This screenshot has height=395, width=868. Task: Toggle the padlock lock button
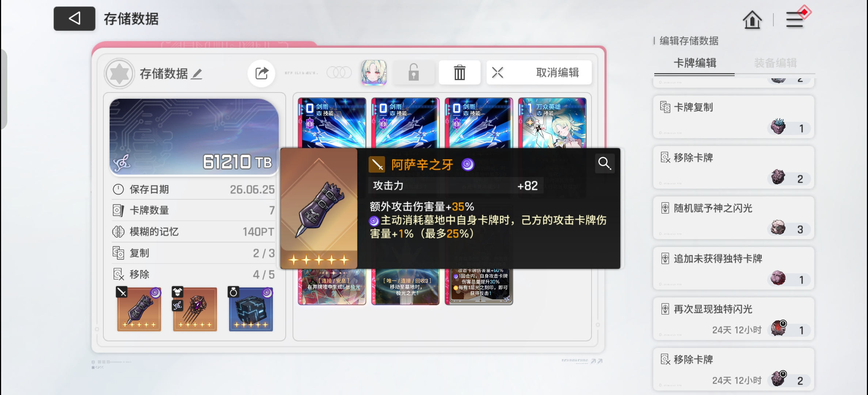click(x=414, y=72)
